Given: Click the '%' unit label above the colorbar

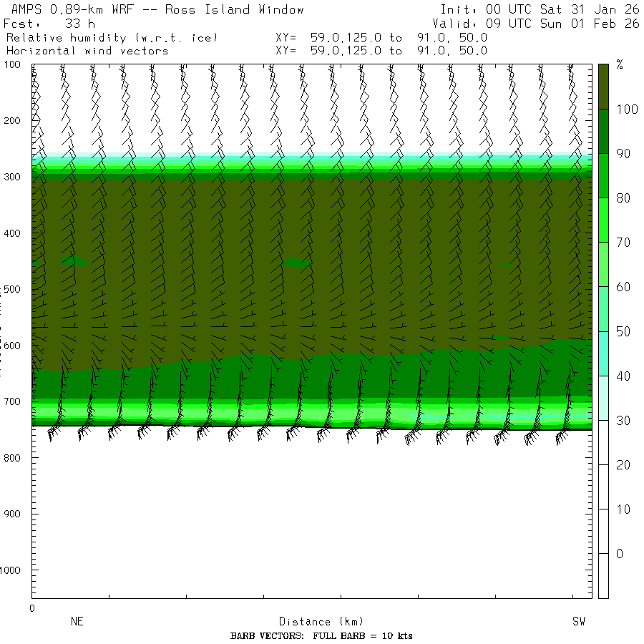Looking at the screenshot, I should tap(620, 64).
